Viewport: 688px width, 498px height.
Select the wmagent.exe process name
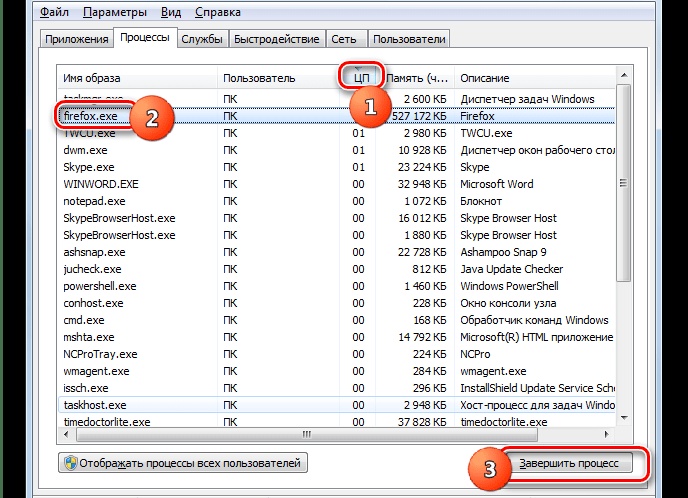coord(96,372)
